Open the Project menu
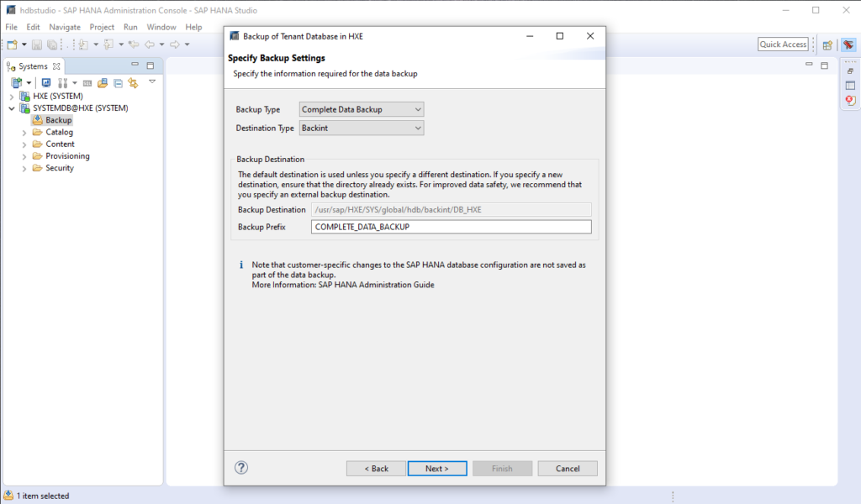 [x=102, y=27]
